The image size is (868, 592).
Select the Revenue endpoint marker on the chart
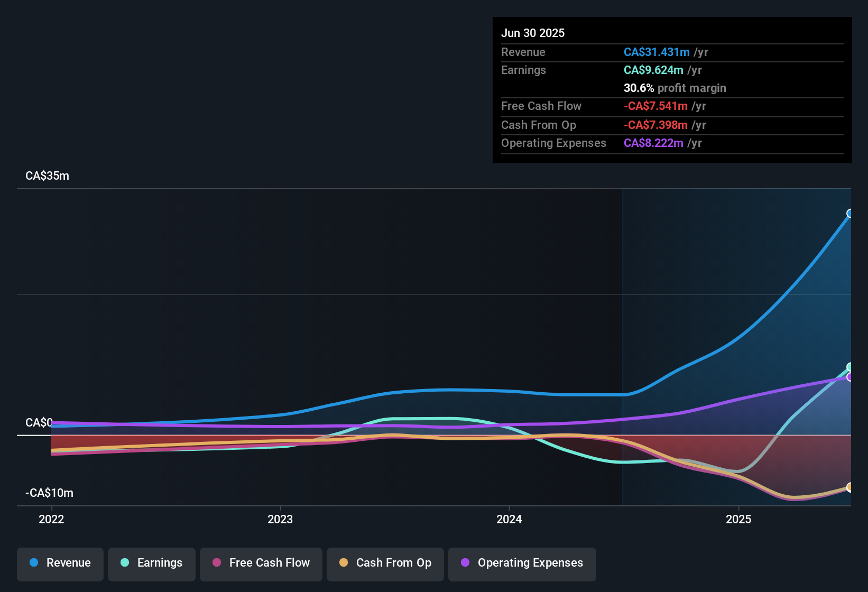pos(849,214)
